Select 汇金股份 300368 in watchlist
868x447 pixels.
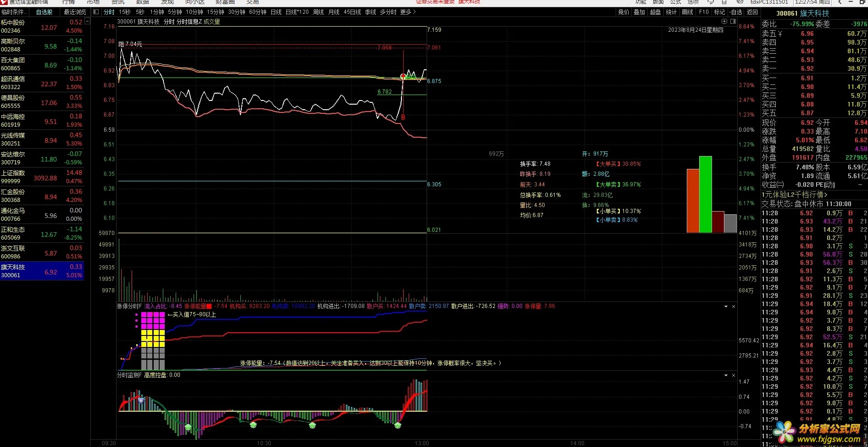click(42, 196)
